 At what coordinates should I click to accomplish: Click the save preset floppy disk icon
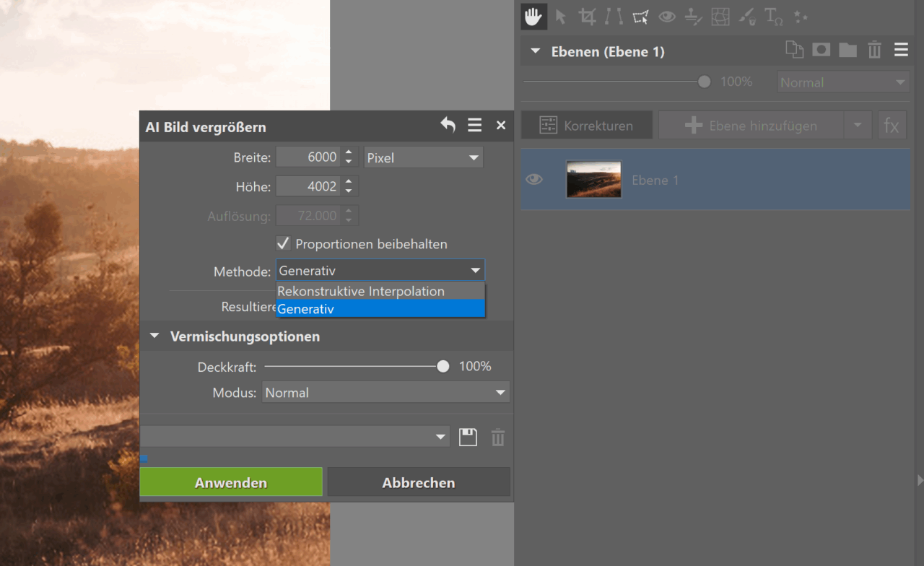[x=468, y=437]
